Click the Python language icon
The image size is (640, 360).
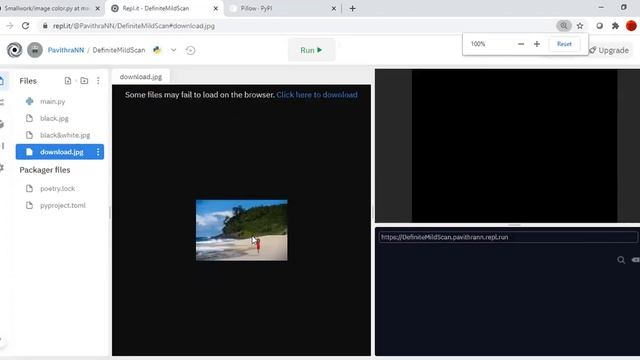(157, 50)
